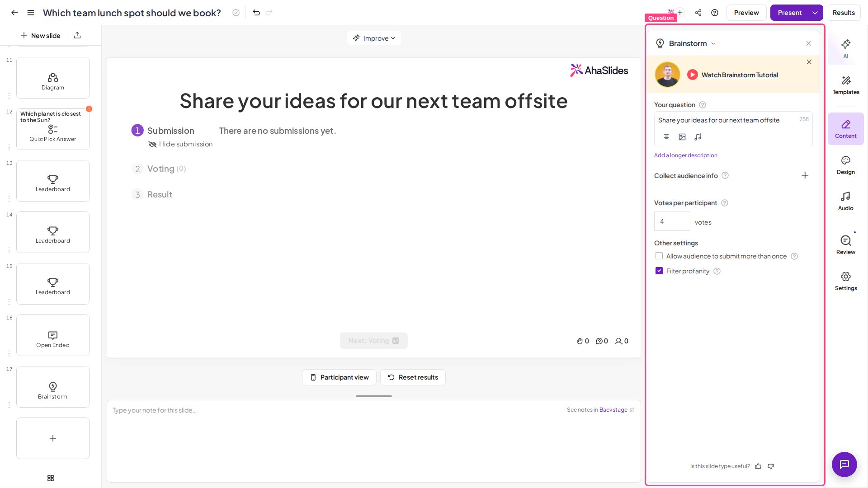Click the import slides upload icon
Screen dimensions: 868x488
click(77, 35)
